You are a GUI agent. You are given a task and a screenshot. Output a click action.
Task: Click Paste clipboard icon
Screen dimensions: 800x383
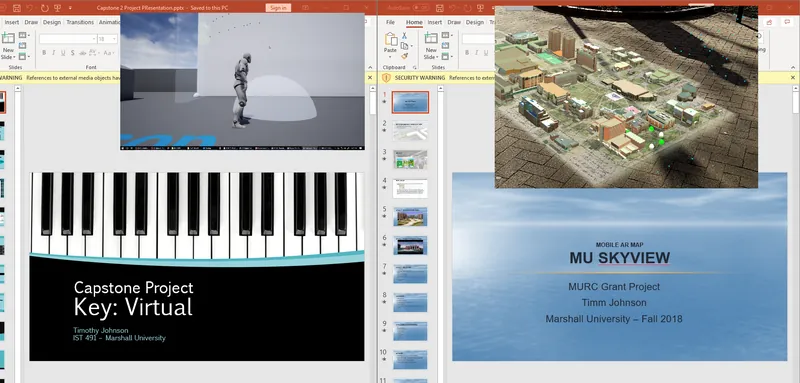coord(391,39)
